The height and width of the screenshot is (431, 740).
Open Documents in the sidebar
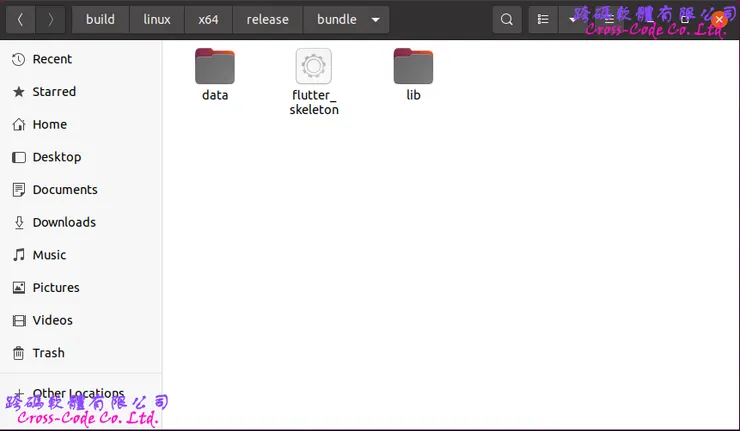point(81,189)
